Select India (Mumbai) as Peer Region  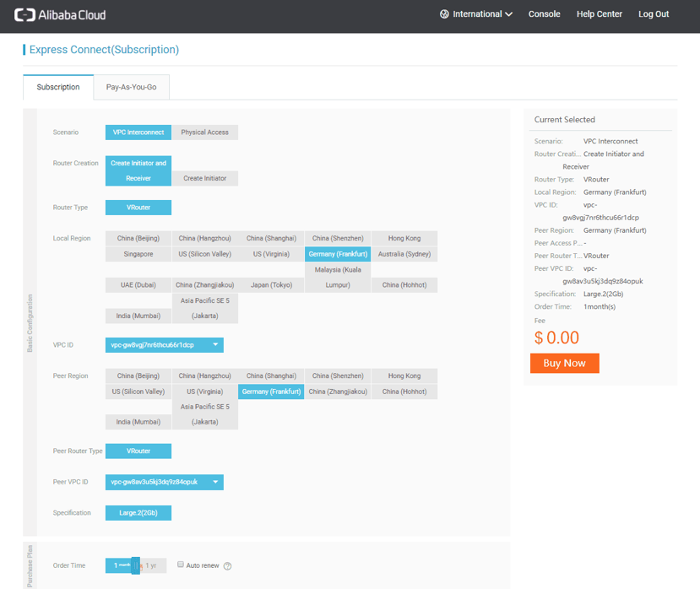138,422
